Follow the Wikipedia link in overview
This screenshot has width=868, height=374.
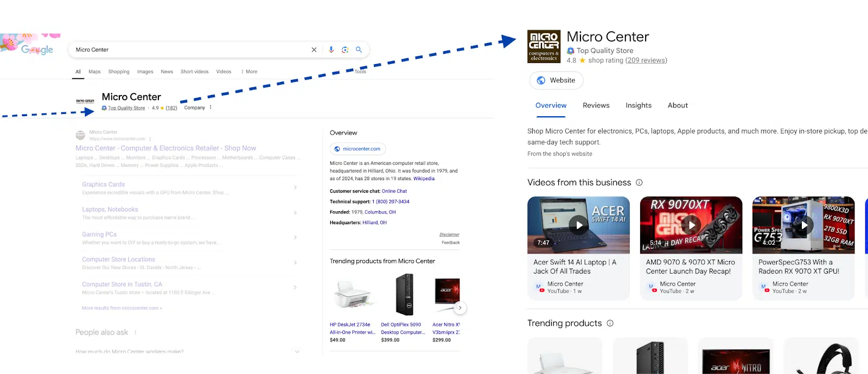[x=424, y=179]
